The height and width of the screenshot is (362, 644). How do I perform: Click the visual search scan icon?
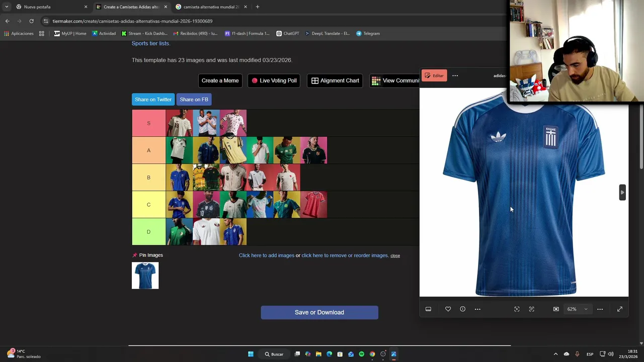[517, 309]
